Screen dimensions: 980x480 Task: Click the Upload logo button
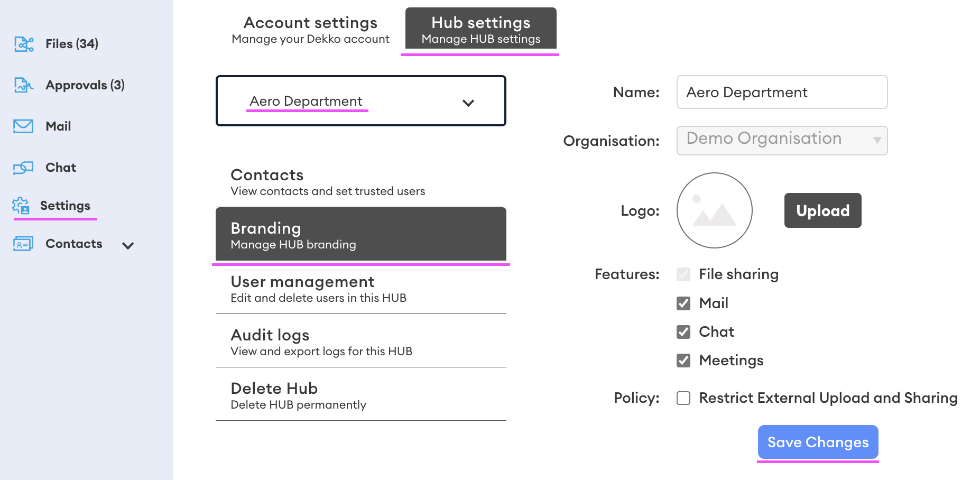pyautogui.click(x=823, y=210)
